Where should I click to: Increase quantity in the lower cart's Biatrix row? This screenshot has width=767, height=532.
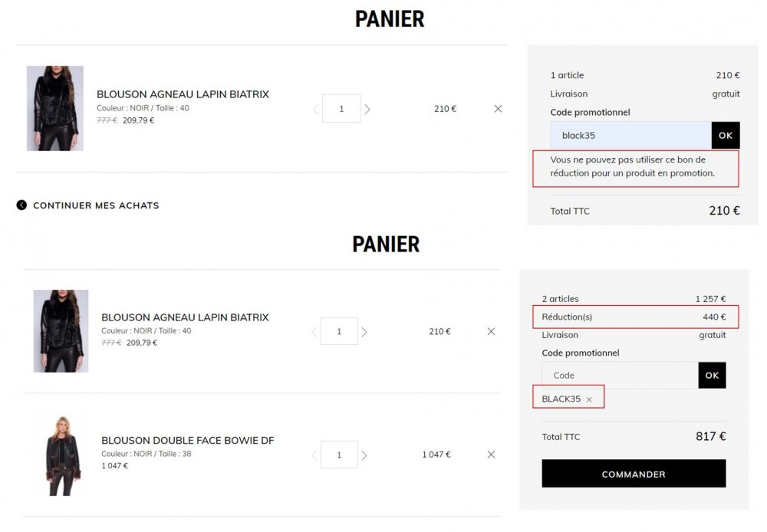(x=364, y=332)
